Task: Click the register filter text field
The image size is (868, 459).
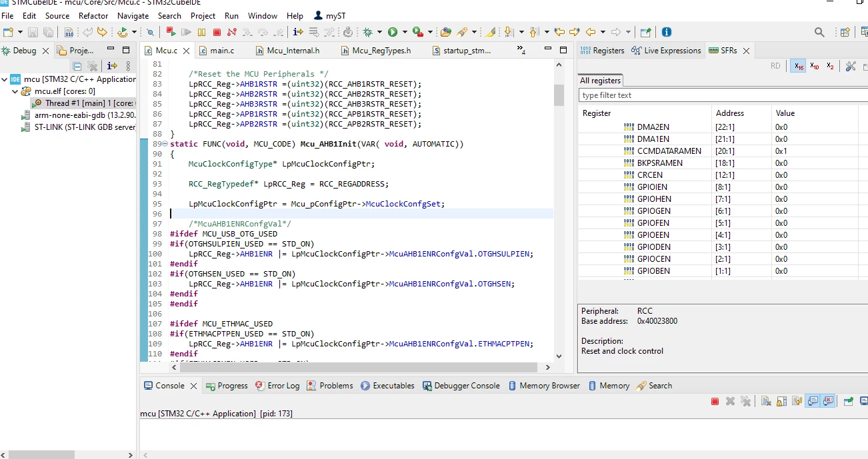Action: click(x=723, y=95)
